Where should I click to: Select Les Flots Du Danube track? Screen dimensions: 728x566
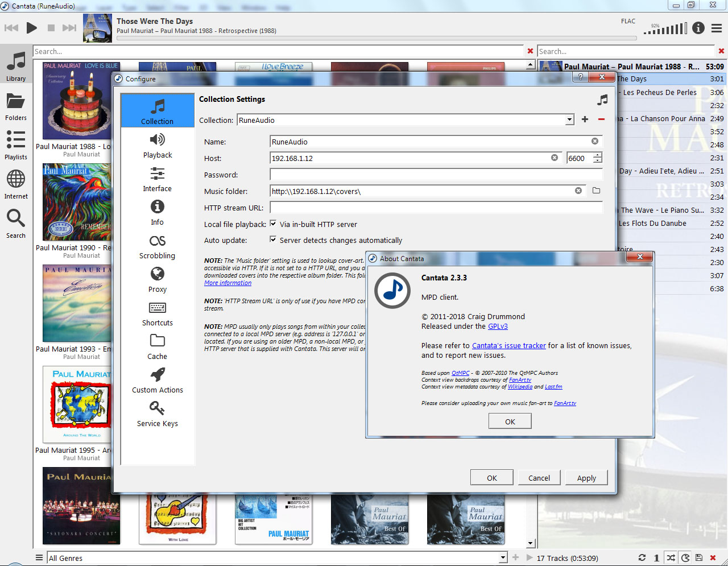click(x=671, y=223)
